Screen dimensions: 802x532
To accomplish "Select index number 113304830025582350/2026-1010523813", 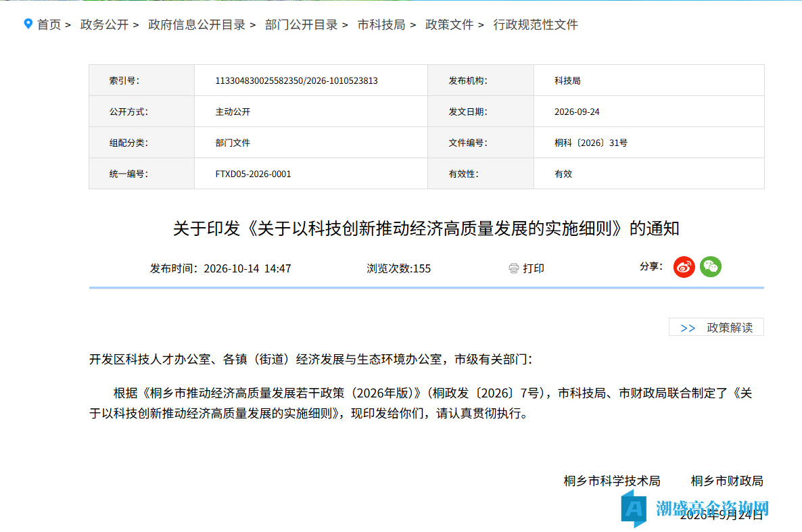I will click(x=296, y=81).
